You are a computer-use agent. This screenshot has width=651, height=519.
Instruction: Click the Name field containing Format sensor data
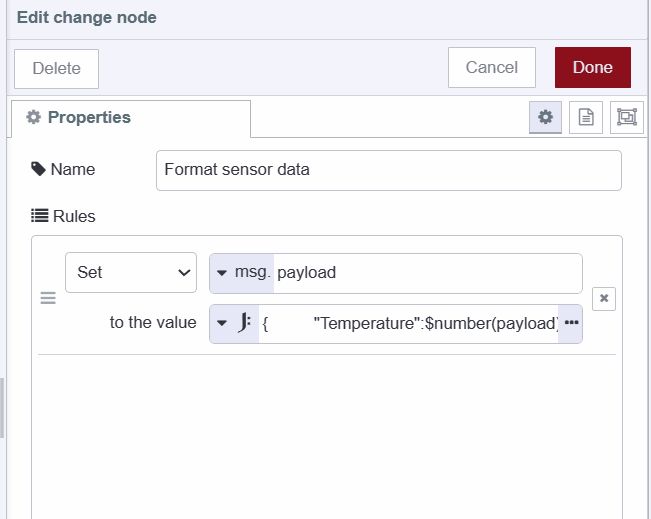pyautogui.click(x=389, y=170)
